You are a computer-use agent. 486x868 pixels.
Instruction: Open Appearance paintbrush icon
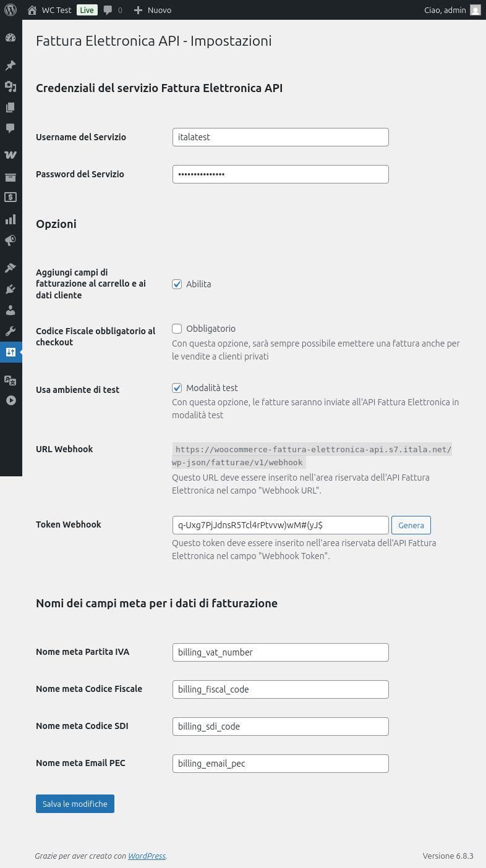(10, 268)
